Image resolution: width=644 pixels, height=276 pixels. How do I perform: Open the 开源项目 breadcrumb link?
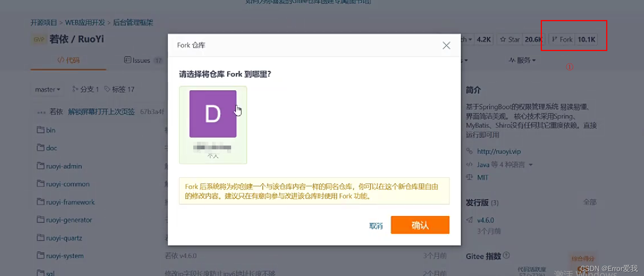[44, 22]
